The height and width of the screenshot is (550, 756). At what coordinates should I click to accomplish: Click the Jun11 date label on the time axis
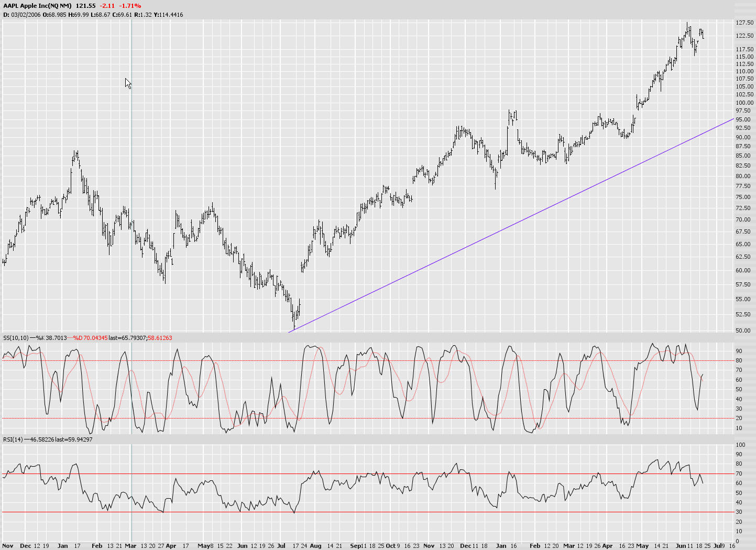pyautogui.click(x=685, y=545)
